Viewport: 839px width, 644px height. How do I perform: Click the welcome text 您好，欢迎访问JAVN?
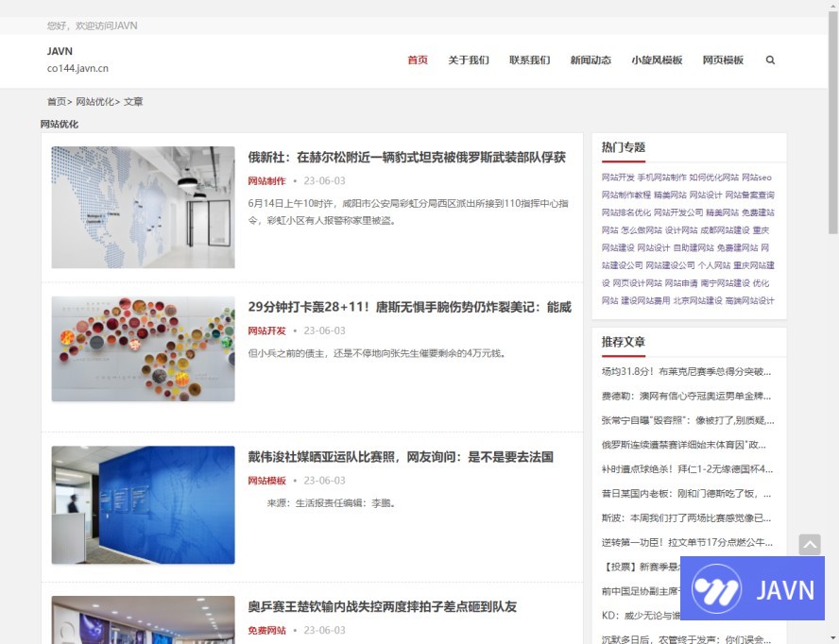pyautogui.click(x=92, y=25)
